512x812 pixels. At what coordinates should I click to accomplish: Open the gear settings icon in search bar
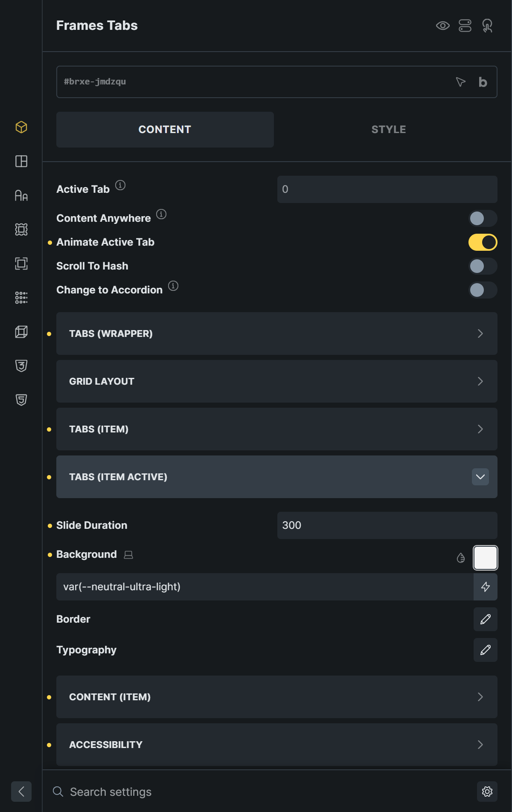(487, 792)
